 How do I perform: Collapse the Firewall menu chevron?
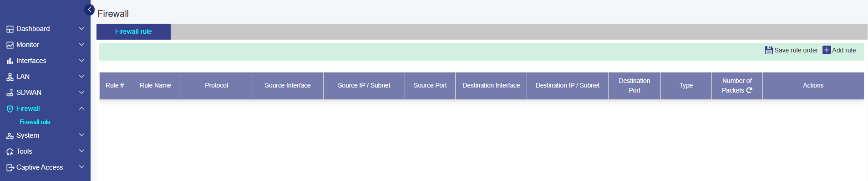82,109
